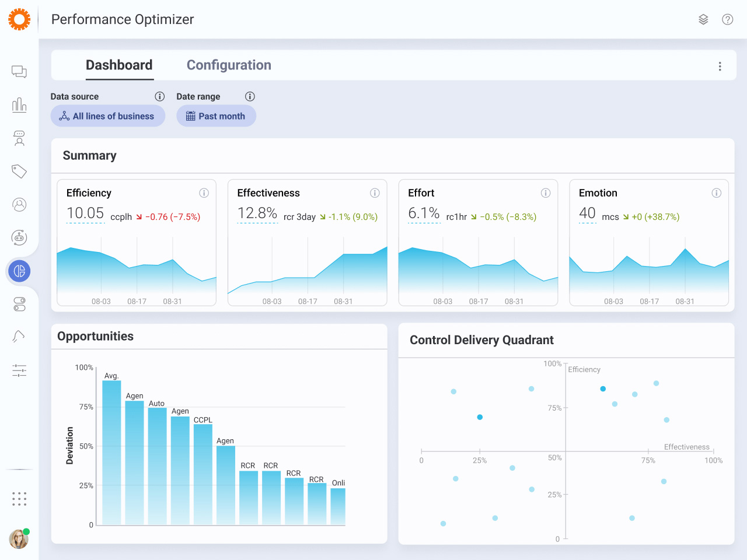
Task: Click the Efficiency 10.05 metric value
Action: [x=85, y=213]
